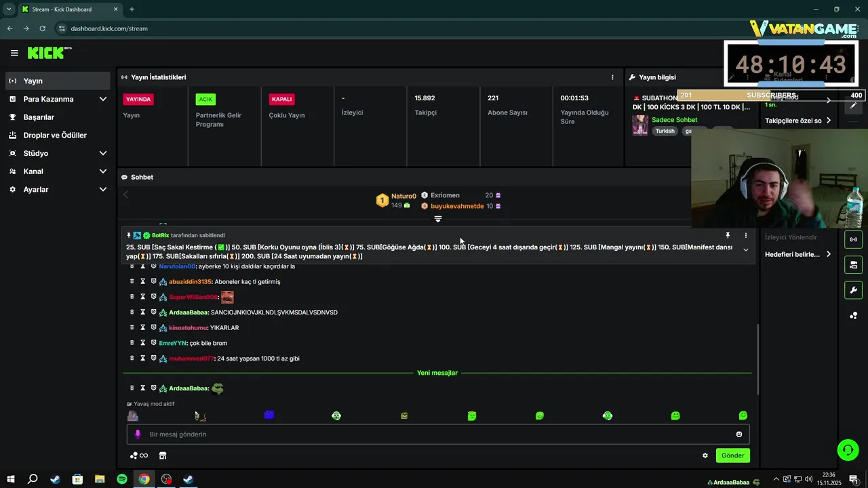This screenshot has height=488, width=868.
Task: Open the hamburger menu beside Kick logo
Action: pos(14,53)
